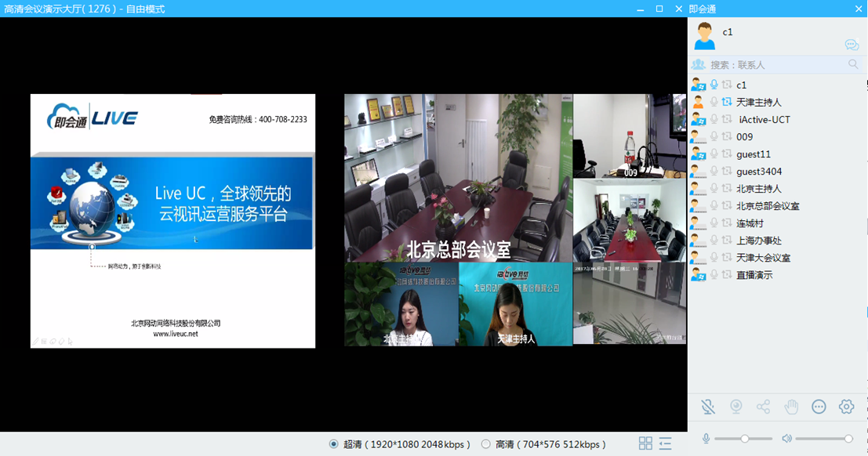Click microphone icon for 天津大会议室
This screenshot has height=456, width=868.
tap(714, 257)
